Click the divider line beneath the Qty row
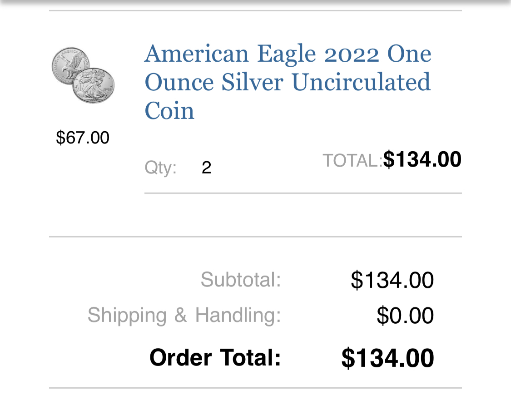 [x=303, y=193]
